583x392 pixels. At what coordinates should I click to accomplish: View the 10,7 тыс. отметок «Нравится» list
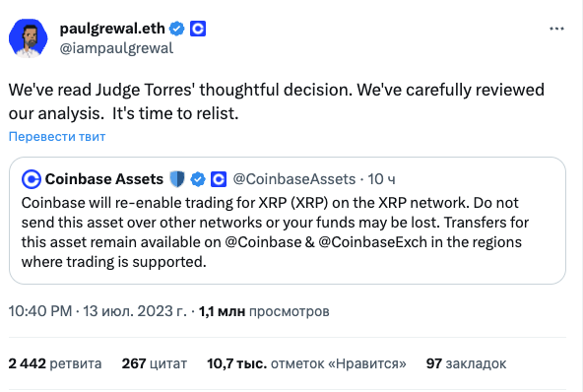(x=306, y=363)
